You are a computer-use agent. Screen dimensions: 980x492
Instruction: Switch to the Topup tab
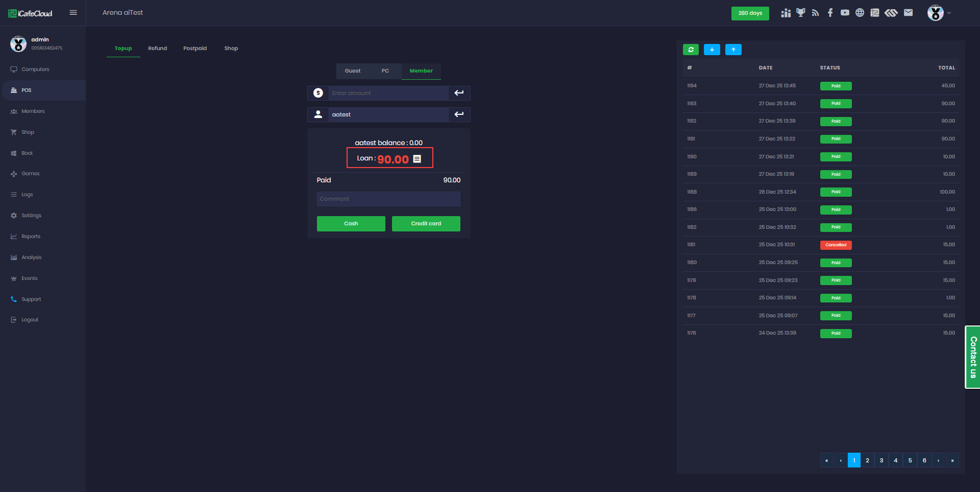(x=124, y=49)
